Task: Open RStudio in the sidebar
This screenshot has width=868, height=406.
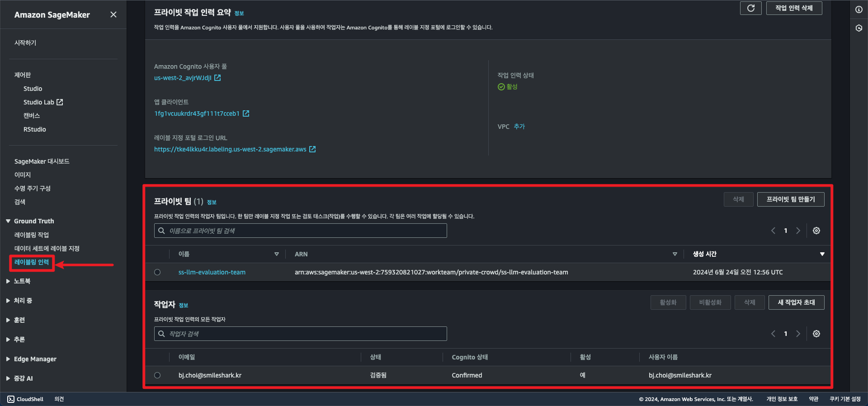Action: pyautogui.click(x=35, y=129)
